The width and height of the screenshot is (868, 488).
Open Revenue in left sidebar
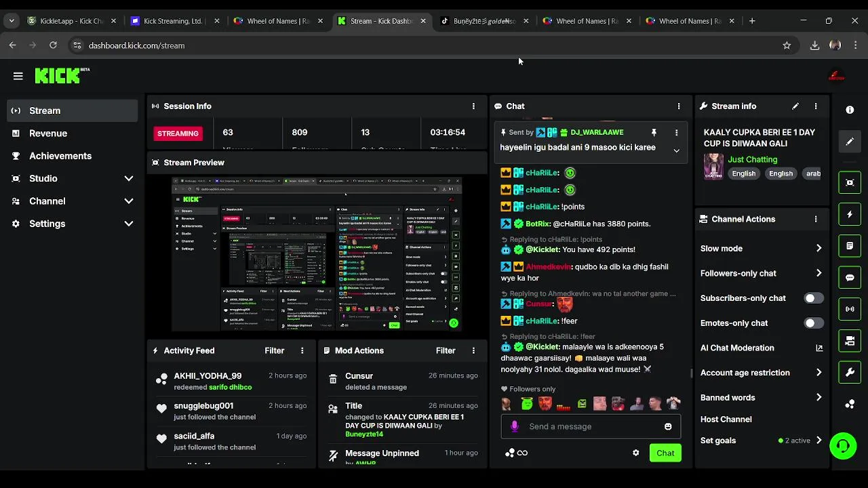72,134
